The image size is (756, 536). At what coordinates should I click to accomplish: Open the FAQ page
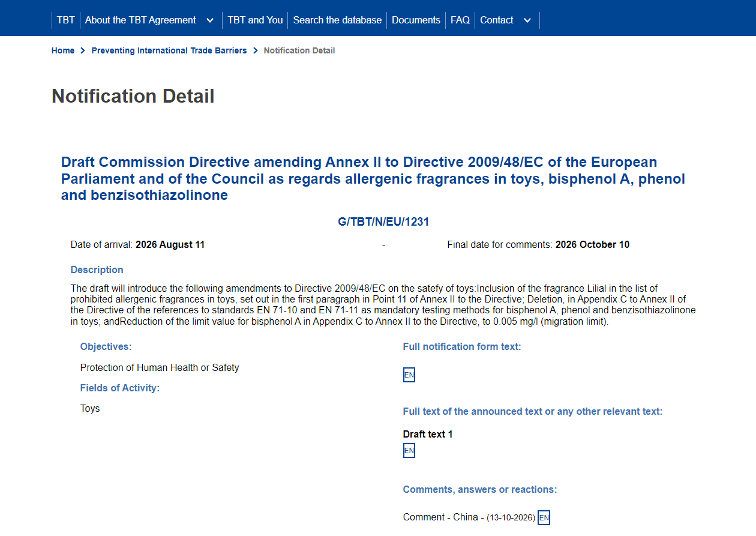[460, 20]
